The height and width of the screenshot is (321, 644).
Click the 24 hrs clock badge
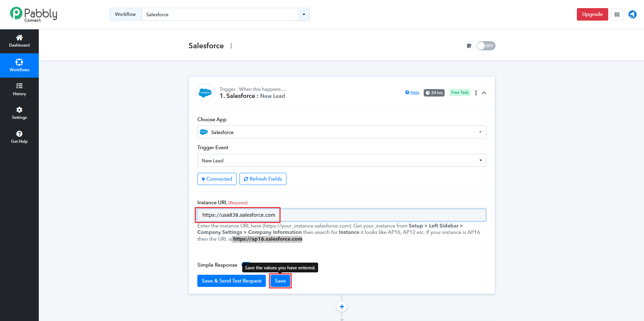(x=434, y=93)
